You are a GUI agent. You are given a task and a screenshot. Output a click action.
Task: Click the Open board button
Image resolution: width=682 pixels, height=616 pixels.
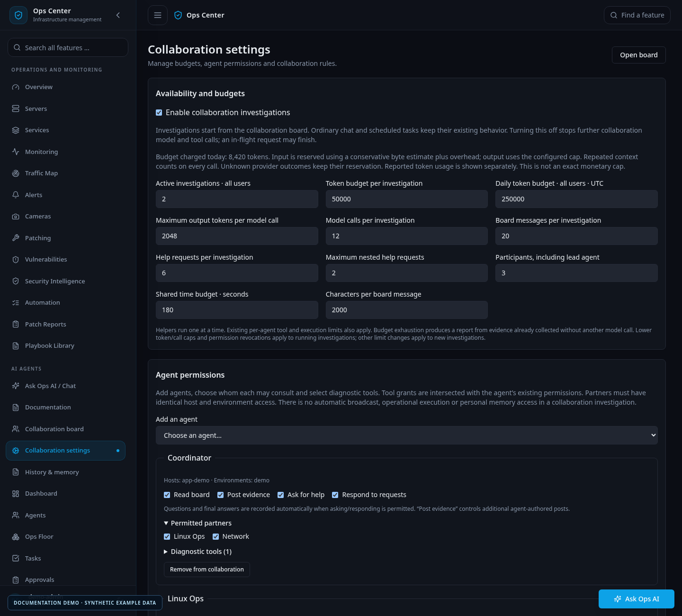(638, 55)
